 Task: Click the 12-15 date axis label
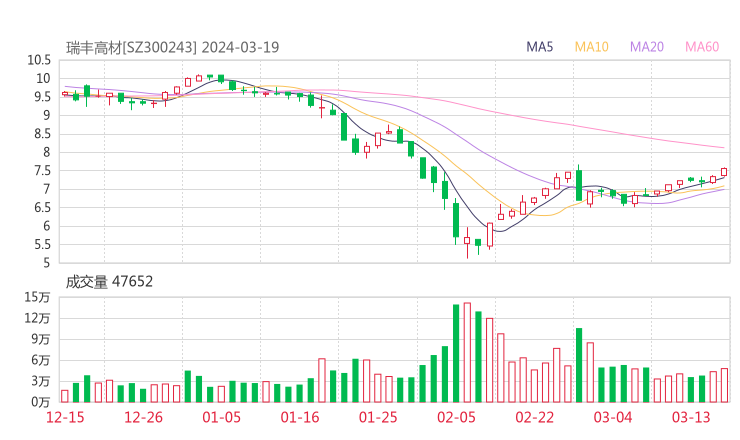click(x=65, y=417)
